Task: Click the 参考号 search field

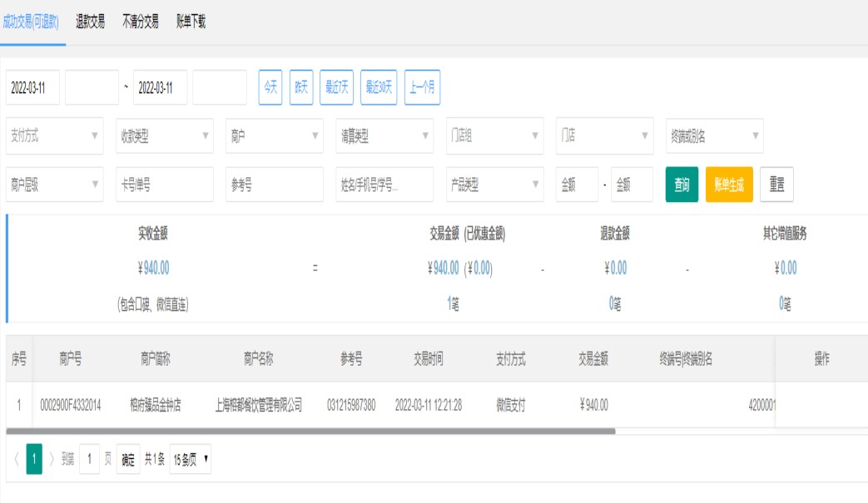Action: click(275, 185)
